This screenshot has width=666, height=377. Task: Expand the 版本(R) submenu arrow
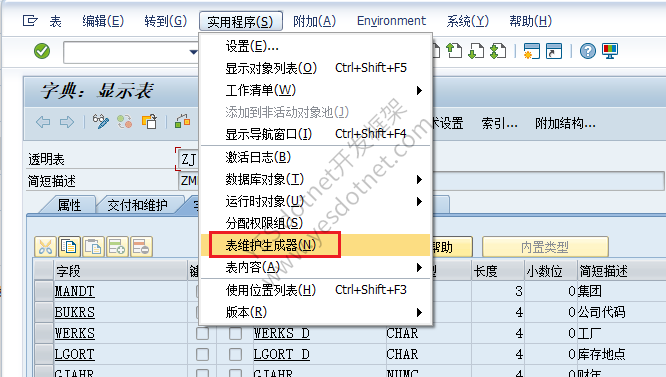419,313
